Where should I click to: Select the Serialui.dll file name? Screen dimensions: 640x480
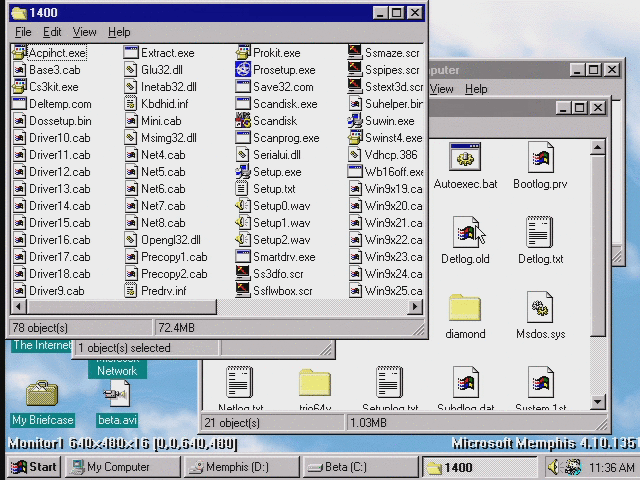click(277, 155)
